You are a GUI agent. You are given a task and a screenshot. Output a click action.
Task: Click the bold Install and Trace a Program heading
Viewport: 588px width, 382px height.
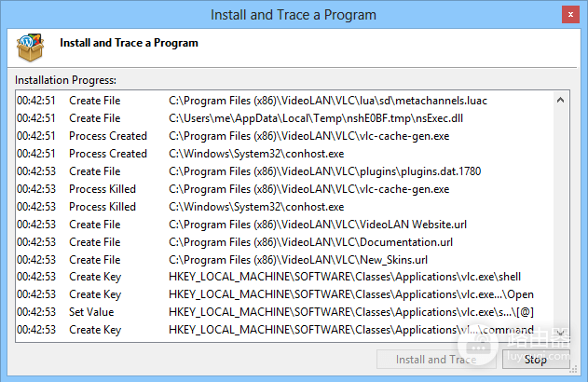(x=129, y=43)
